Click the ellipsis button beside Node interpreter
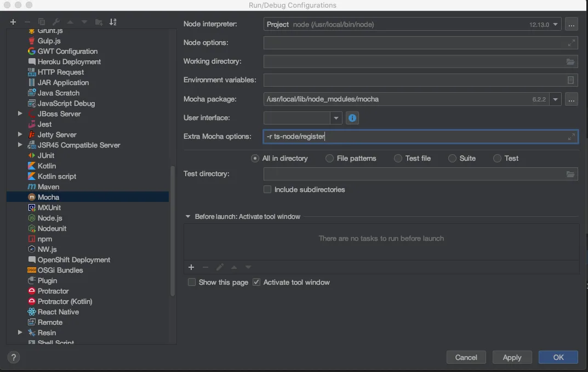588x372 pixels. (x=571, y=24)
